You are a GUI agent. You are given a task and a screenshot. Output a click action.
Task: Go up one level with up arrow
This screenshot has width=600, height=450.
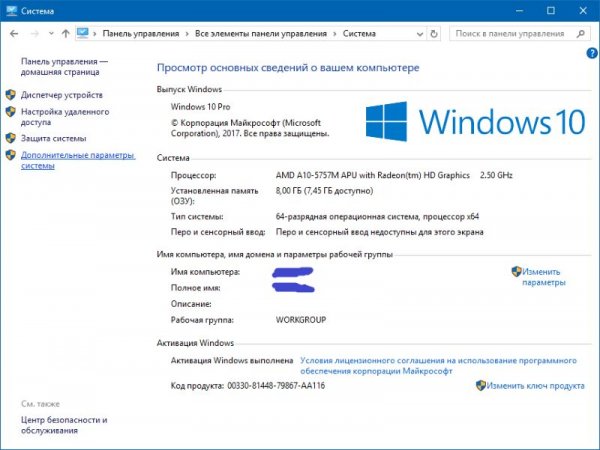66,34
